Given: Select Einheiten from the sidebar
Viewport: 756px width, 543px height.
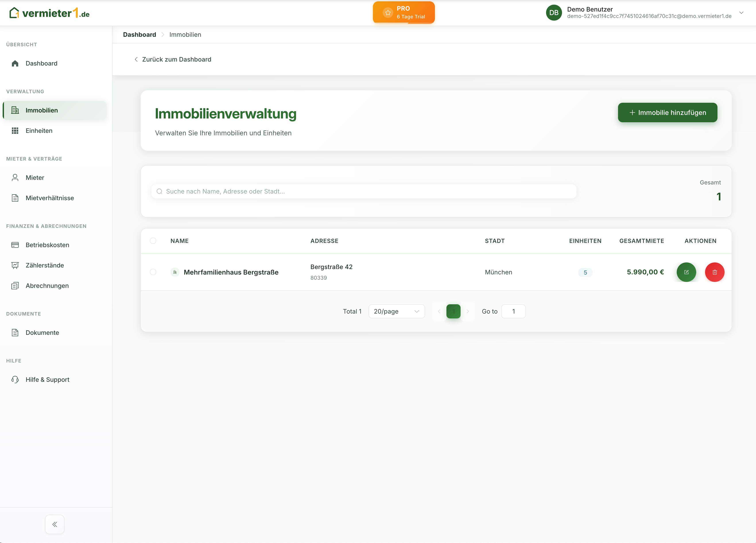Looking at the screenshot, I should (39, 131).
